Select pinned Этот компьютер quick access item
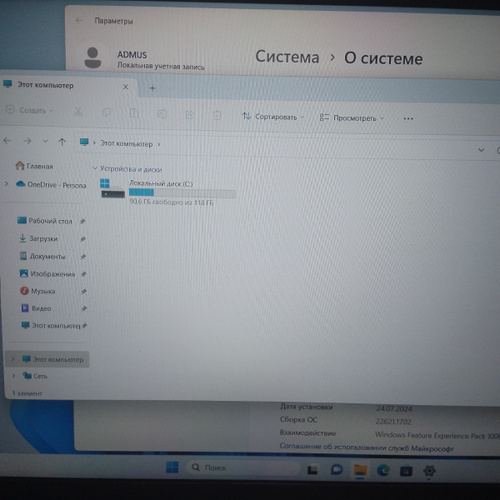 (x=51, y=325)
